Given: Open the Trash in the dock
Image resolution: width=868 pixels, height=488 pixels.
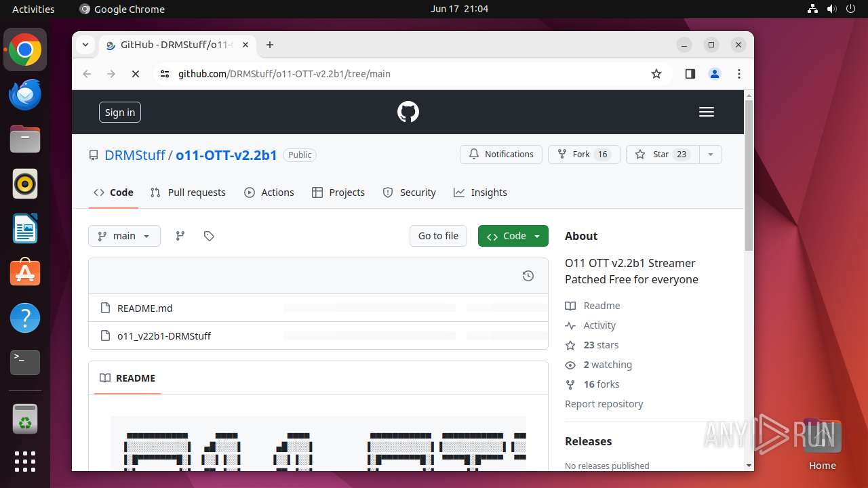Looking at the screenshot, I should pyautogui.click(x=25, y=419).
